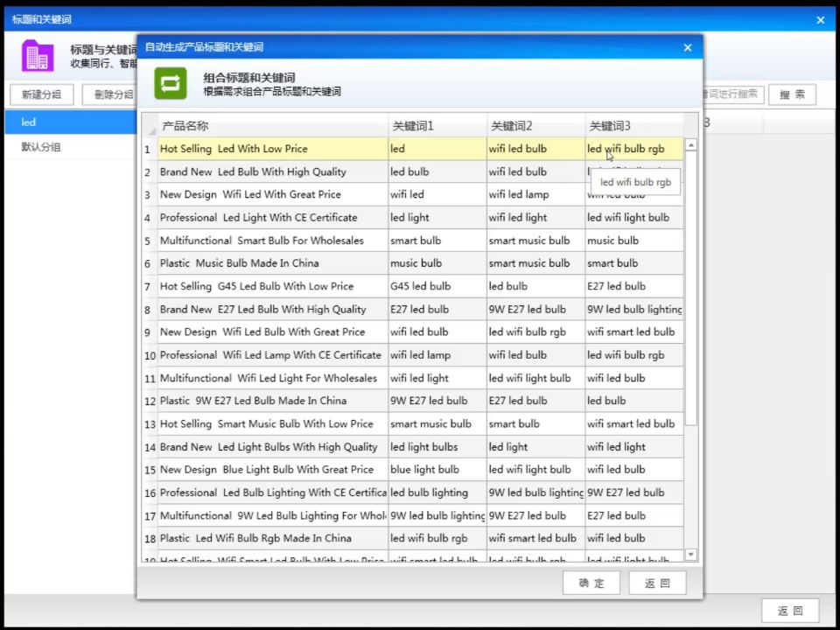Click keyword 'led wifi light bulb' in row 4
Image resolution: width=840 pixels, height=630 pixels.
tap(635, 218)
